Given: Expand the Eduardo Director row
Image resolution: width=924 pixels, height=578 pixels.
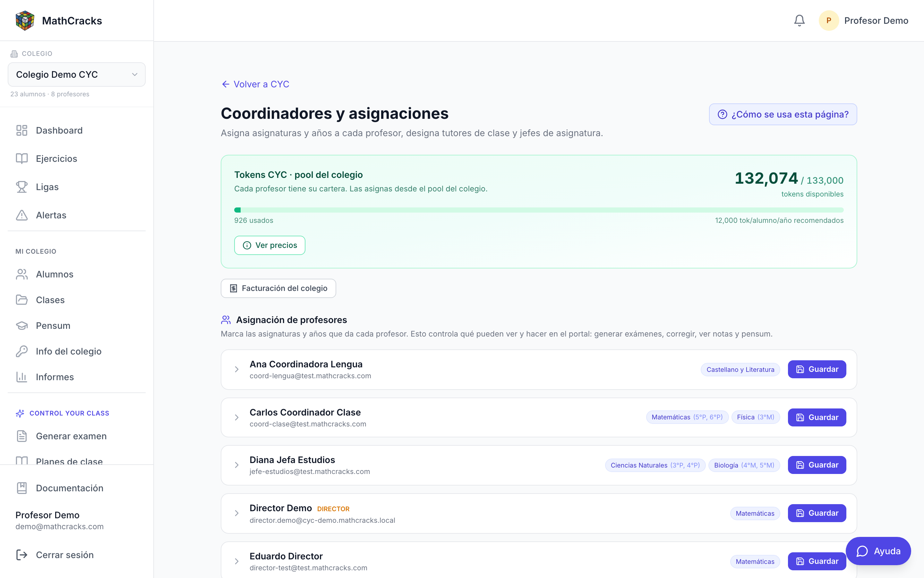Looking at the screenshot, I should click(237, 561).
